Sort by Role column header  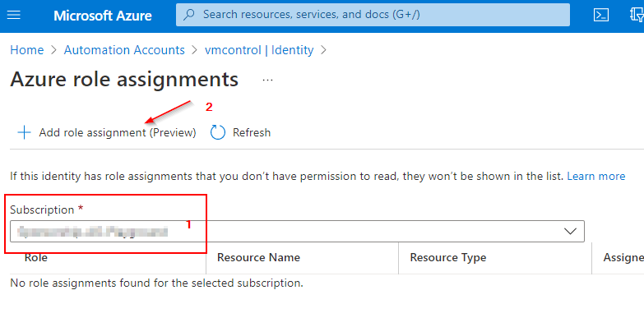tap(35, 258)
